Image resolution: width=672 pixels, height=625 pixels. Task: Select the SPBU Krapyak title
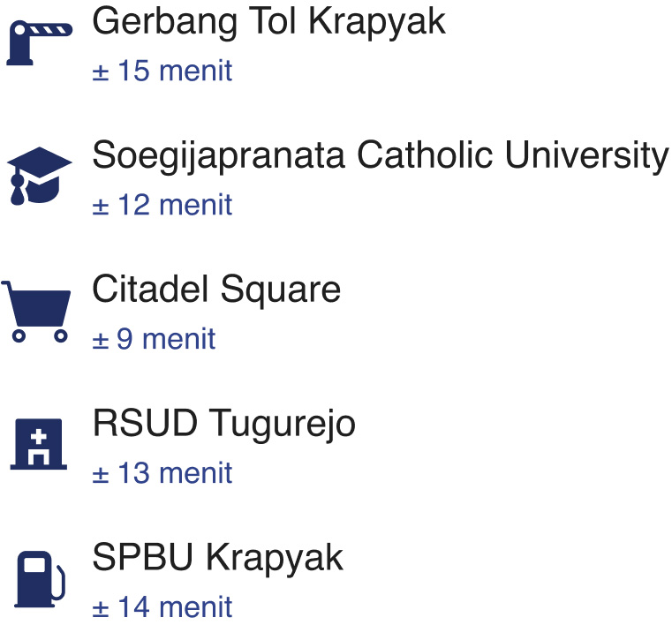[x=217, y=558]
